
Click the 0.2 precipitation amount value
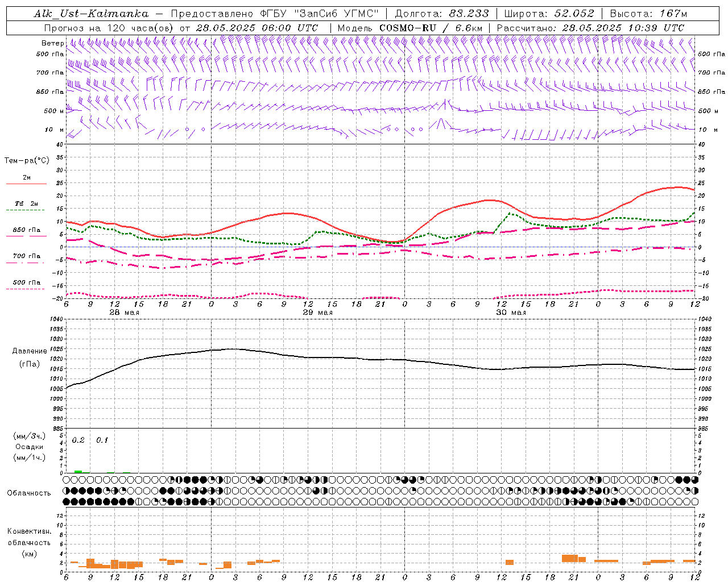click(x=78, y=440)
